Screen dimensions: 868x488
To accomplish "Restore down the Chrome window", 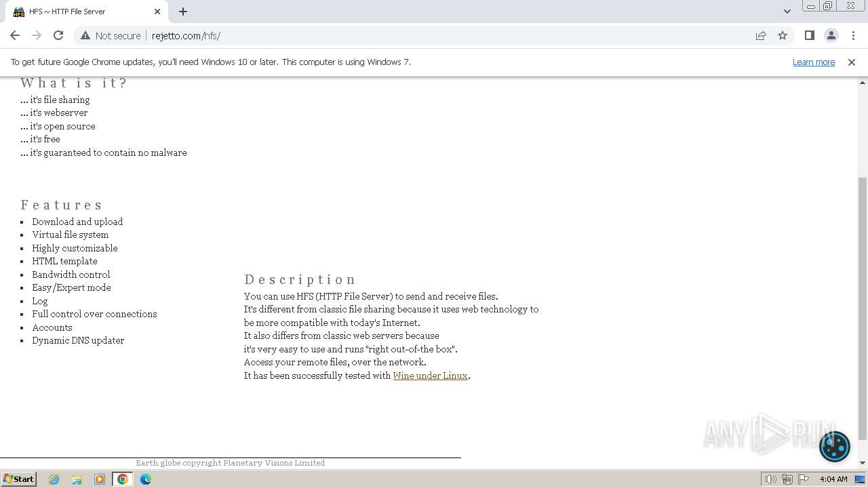I will click(x=828, y=6).
